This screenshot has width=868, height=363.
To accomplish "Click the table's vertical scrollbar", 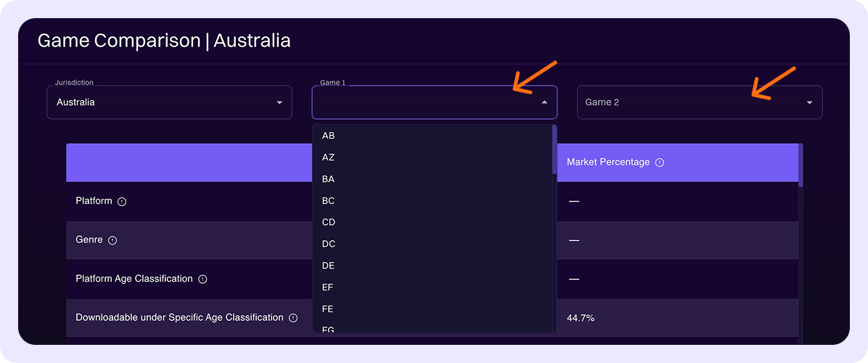I will pos(801,166).
